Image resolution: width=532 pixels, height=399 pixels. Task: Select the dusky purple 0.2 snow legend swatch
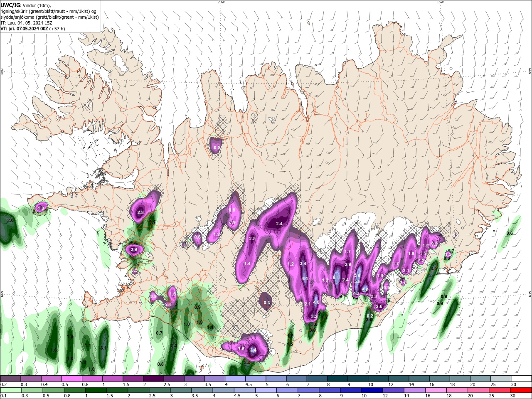click(10, 379)
